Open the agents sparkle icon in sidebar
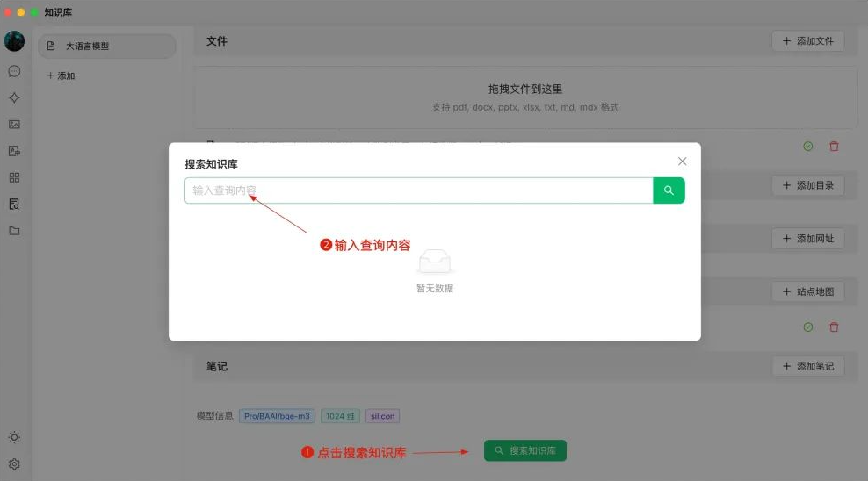Screen dimensions: 868x481 tap(14, 97)
